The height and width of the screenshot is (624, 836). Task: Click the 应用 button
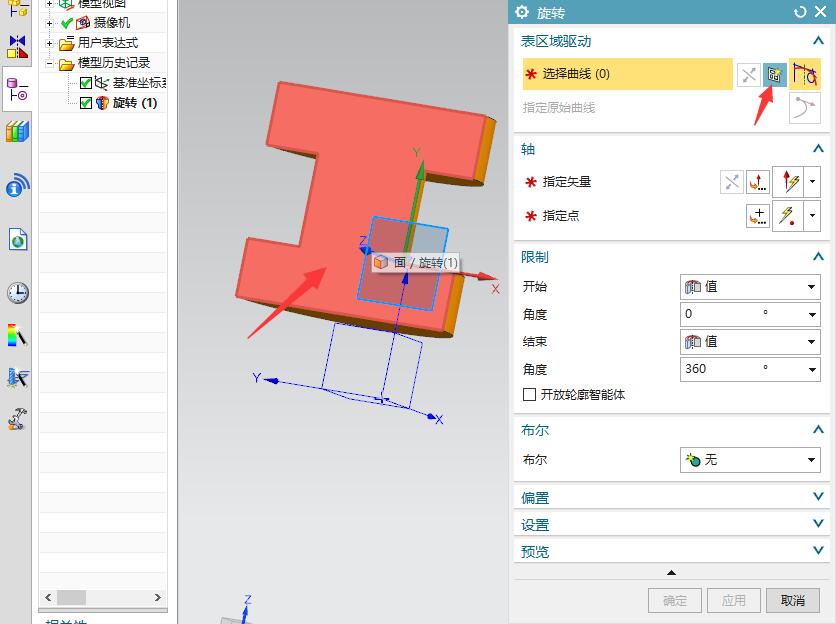click(x=734, y=601)
